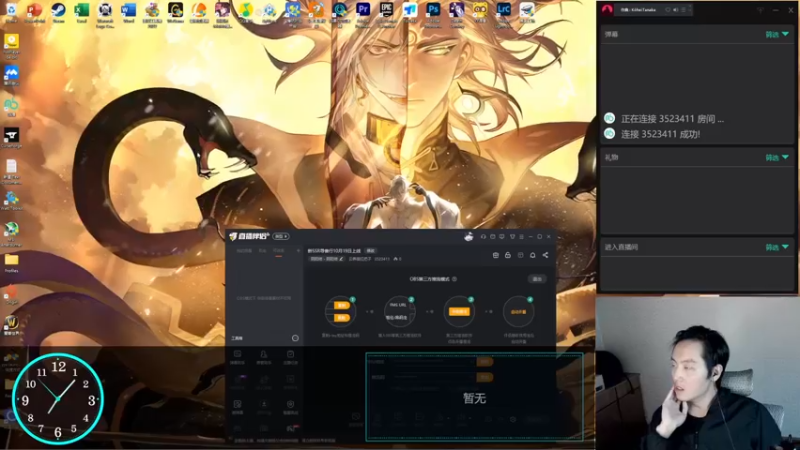
Task: Click the calendar icon in streaming app toolbar
Action: (495, 255)
